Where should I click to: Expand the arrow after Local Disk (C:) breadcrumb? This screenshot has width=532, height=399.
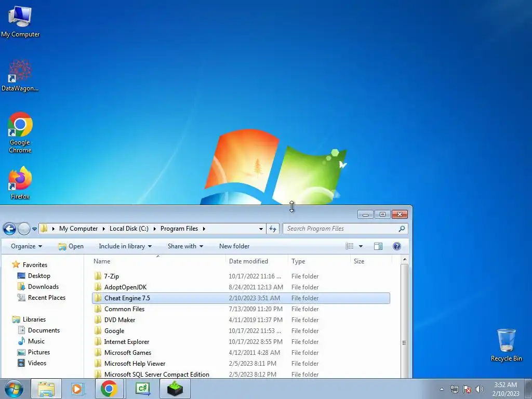pyautogui.click(x=154, y=229)
